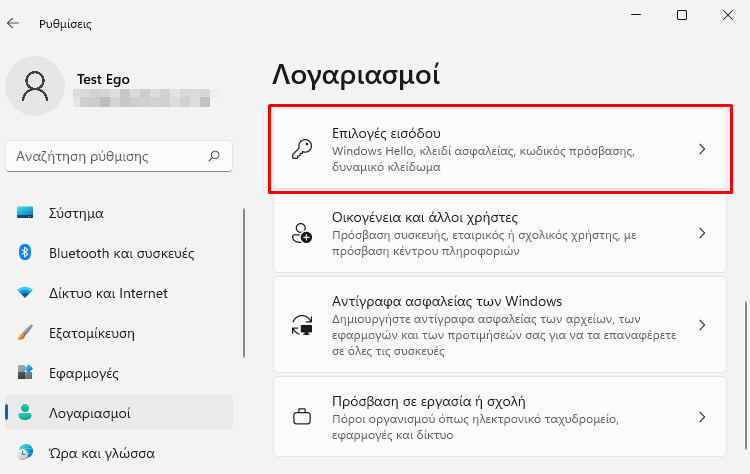
Task: Click the Test Ego account name
Action: point(103,79)
